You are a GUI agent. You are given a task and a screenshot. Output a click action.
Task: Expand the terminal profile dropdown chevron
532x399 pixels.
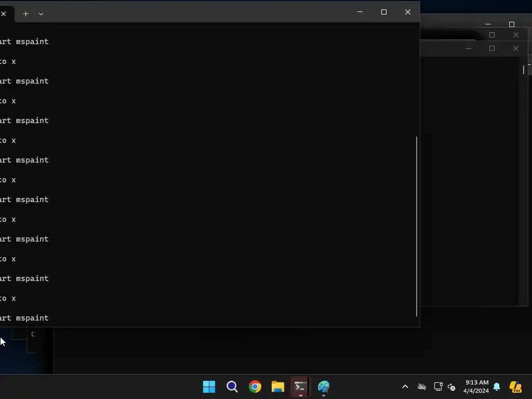pos(41,14)
